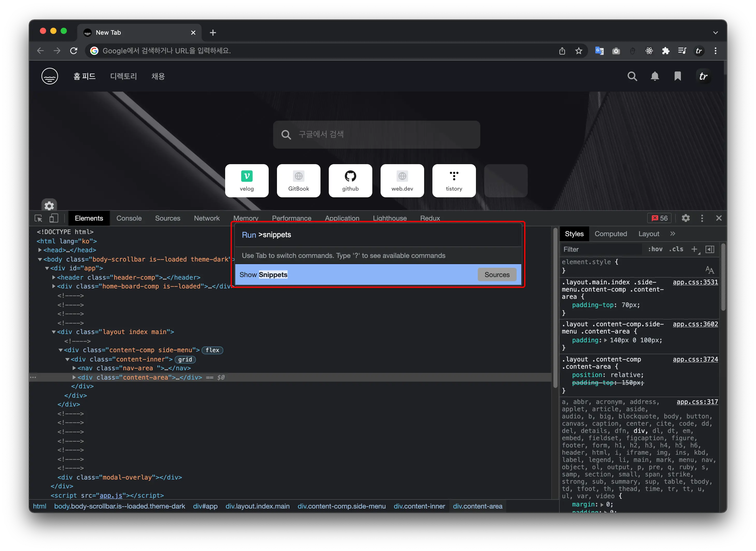Toggle the .cls classes pane
This screenshot has height=551, width=756.
click(x=676, y=249)
